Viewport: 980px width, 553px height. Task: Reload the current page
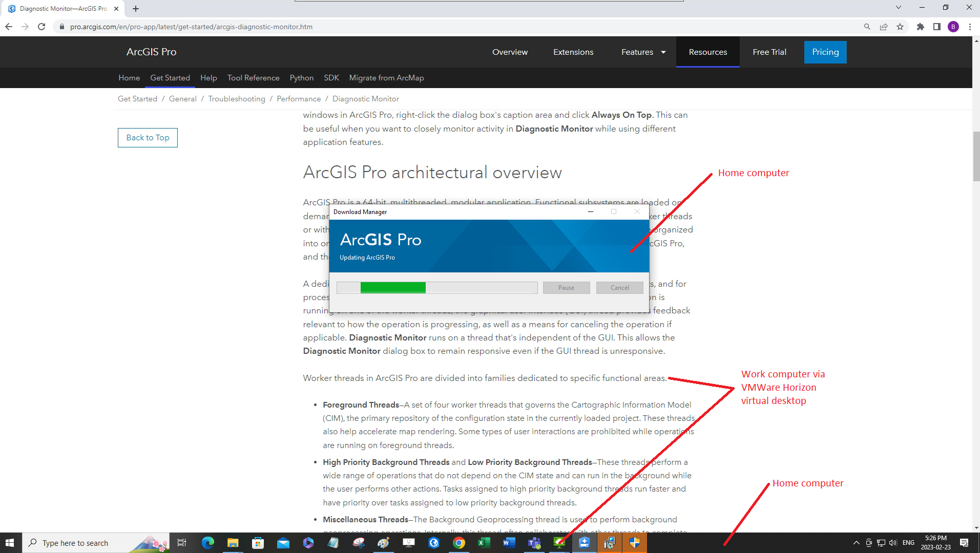41,27
